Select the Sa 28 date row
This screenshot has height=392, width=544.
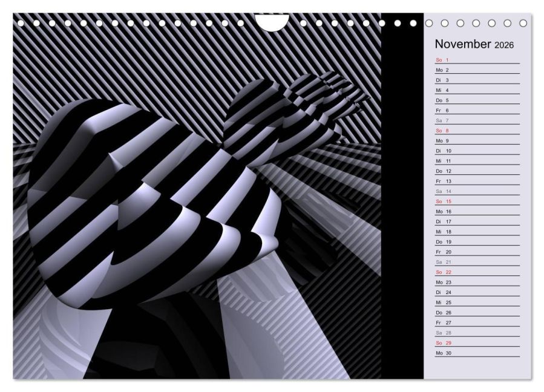tap(477, 333)
